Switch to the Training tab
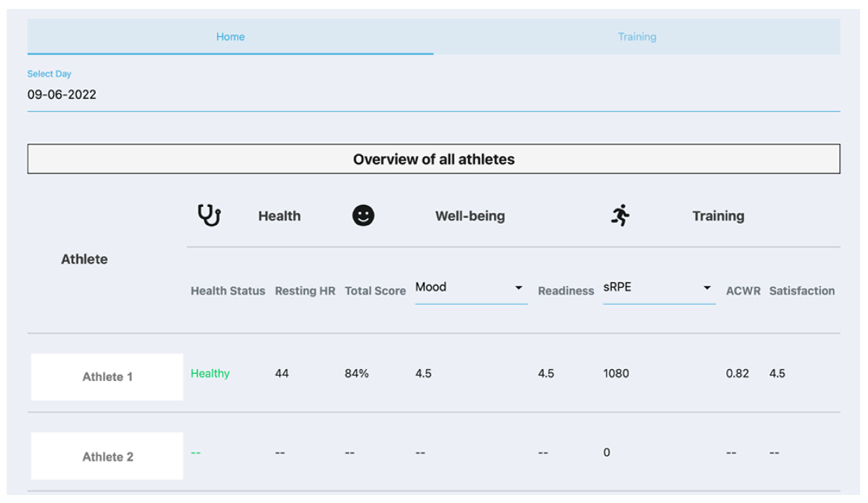This screenshot has height=503, width=868. 637,36
